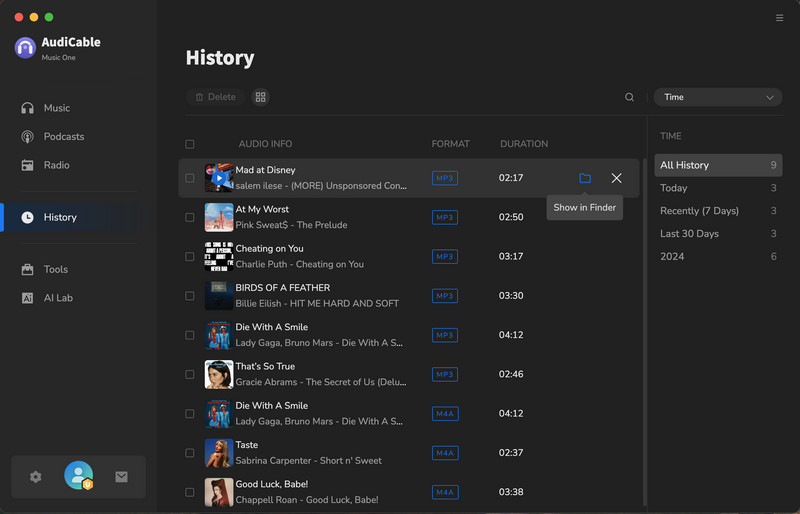Click the 03:30 duration value
Screen dimensions: 800x514
511,296
